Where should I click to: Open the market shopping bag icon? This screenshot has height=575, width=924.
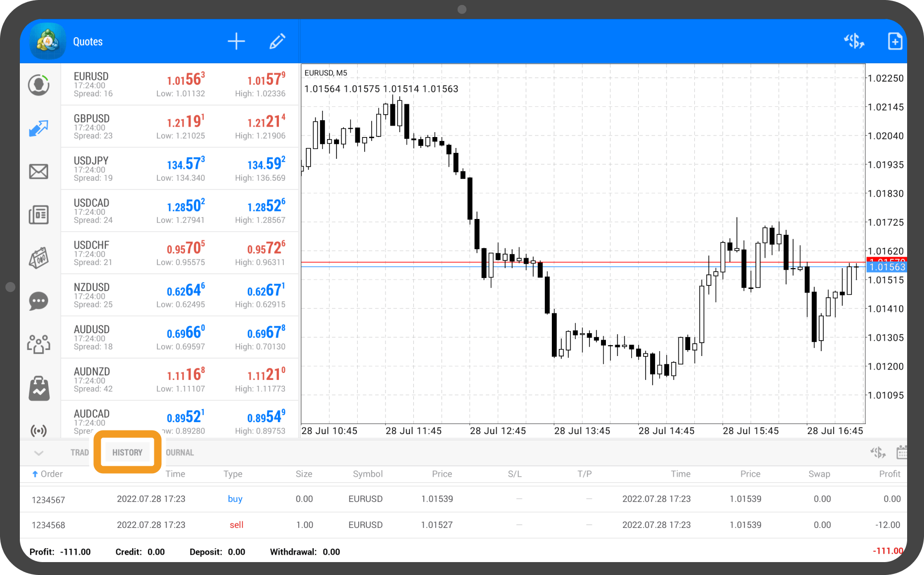click(x=39, y=388)
